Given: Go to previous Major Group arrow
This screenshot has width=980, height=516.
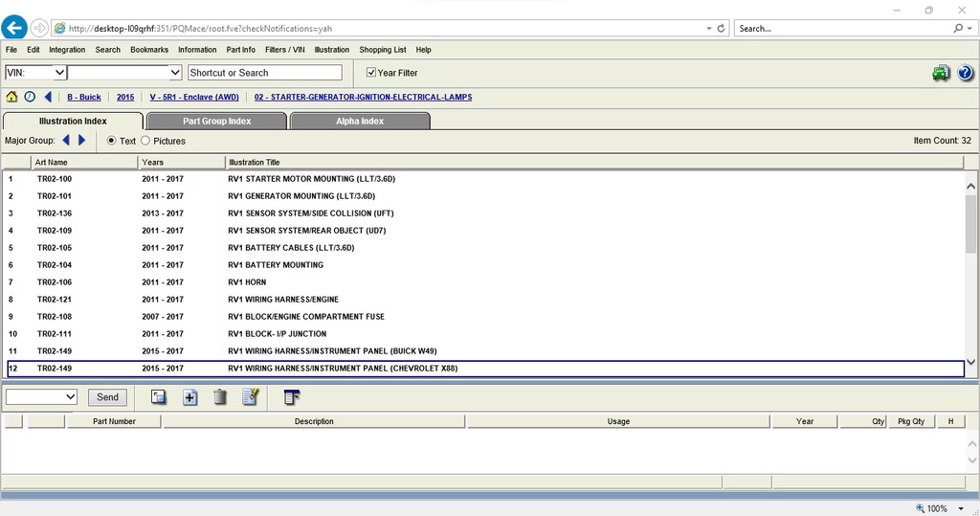Looking at the screenshot, I should 66,141.
